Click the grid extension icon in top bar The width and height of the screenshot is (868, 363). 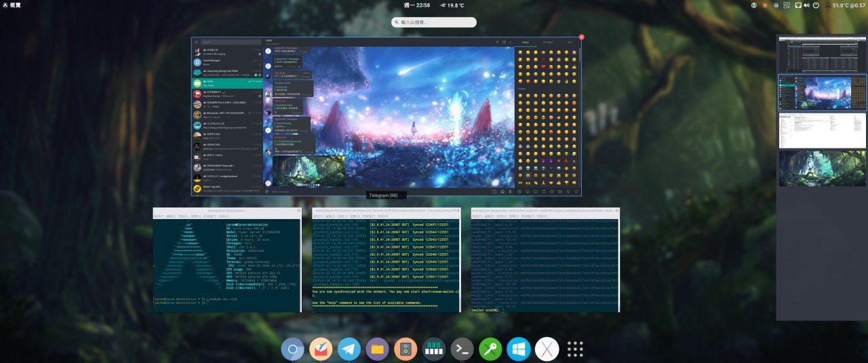click(x=787, y=5)
